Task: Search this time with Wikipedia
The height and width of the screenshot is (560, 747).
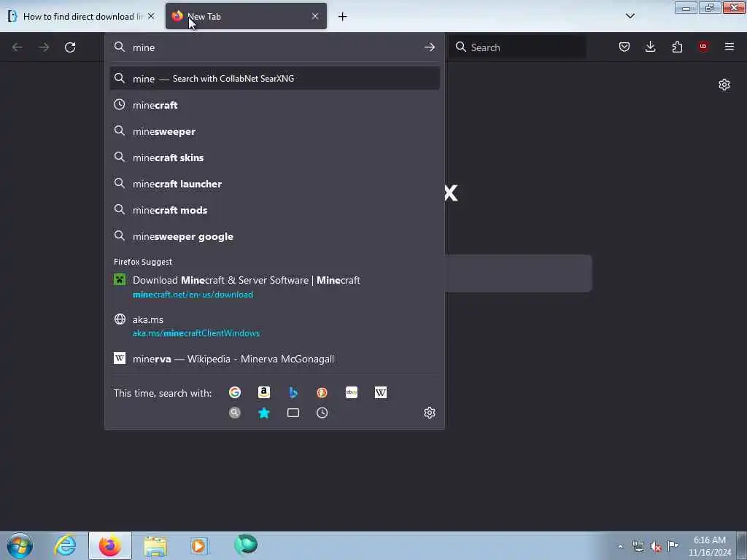Action: (x=381, y=392)
